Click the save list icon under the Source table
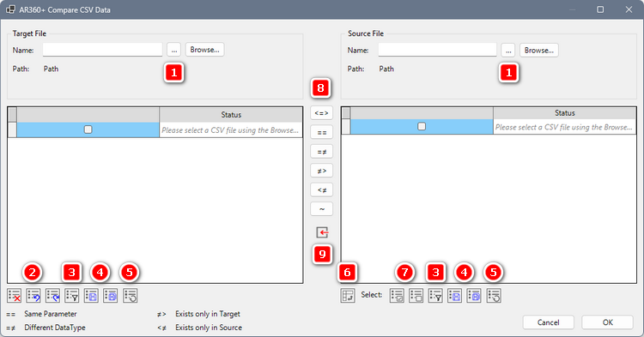This screenshot has width=644, height=337. click(454, 296)
